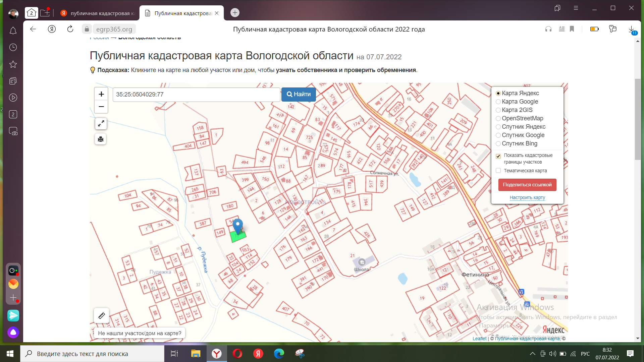Reload page with the refresh icon
This screenshot has height=362, width=644.
pos(70,29)
